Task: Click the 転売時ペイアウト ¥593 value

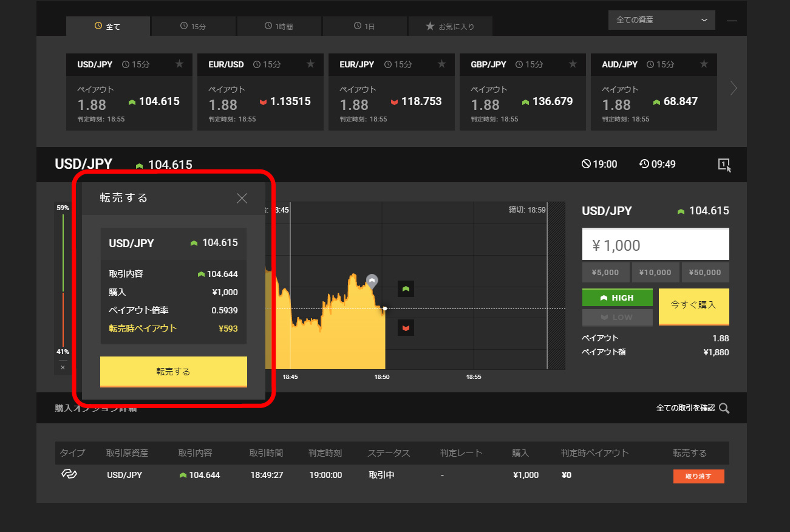Action: [x=228, y=329]
